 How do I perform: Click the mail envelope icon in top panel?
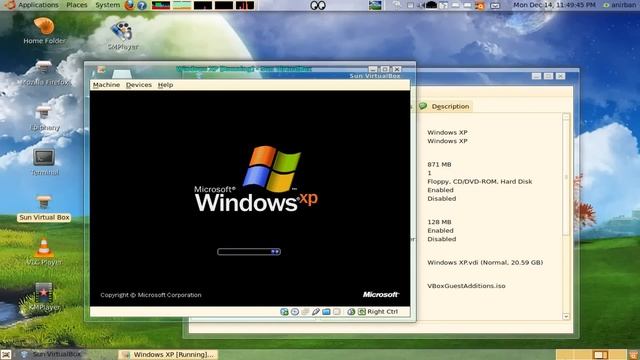tap(495, 5)
